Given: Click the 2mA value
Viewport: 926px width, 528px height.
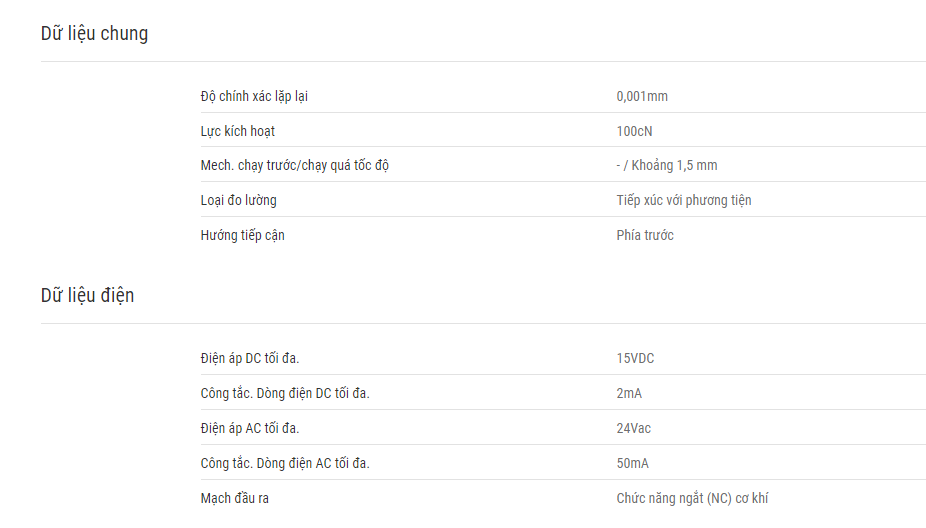Looking at the screenshot, I should (629, 393).
